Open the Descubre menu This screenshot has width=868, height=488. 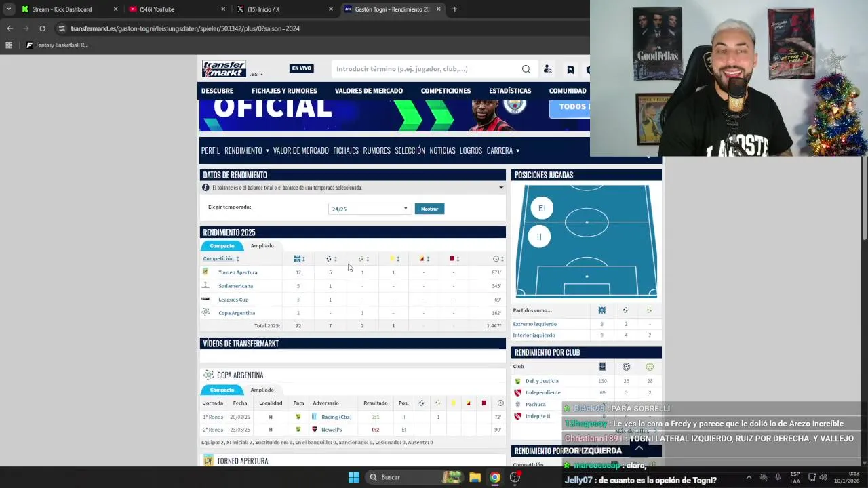pyautogui.click(x=217, y=91)
